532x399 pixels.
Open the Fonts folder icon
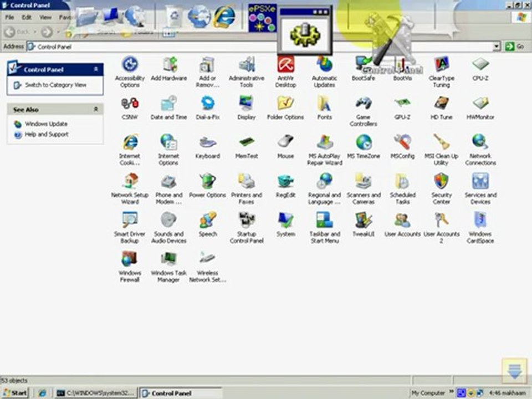pyautogui.click(x=325, y=108)
